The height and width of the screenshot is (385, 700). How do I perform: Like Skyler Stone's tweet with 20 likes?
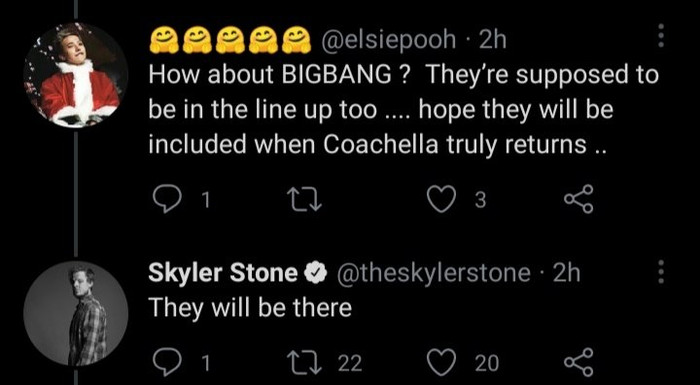coord(439,363)
